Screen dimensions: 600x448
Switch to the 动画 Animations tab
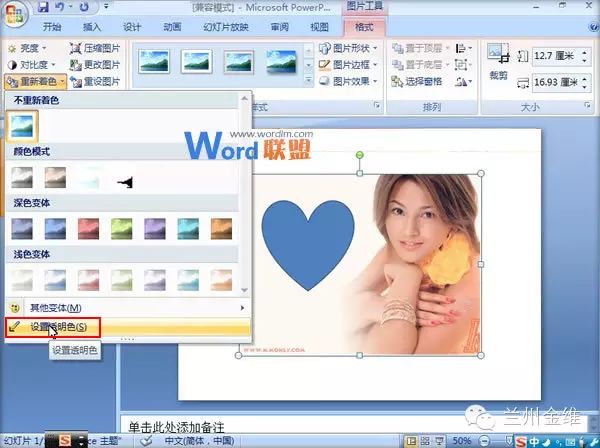coord(172,27)
